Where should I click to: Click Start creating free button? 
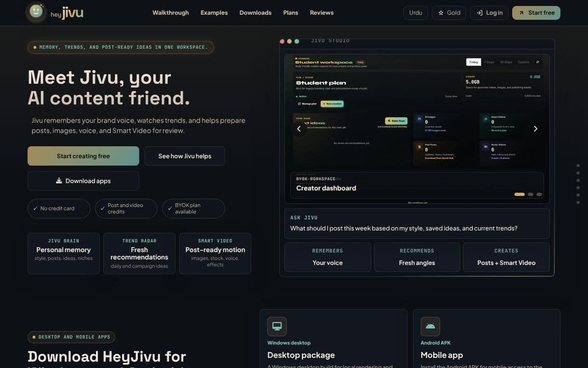pyautogui.click(x=83, y=156)
